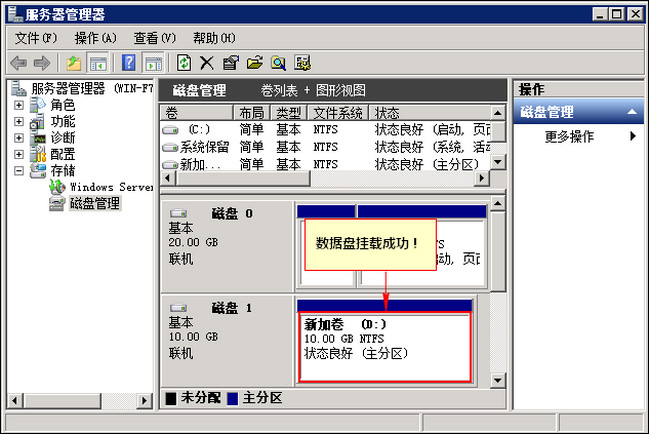Expand the 角色 tree node

click(19, 105)
